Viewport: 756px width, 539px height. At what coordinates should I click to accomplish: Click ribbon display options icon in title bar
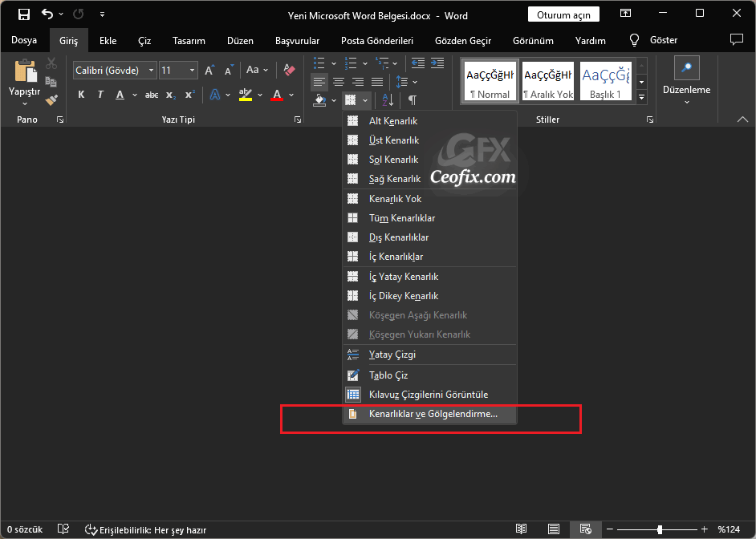coord(625,14)
